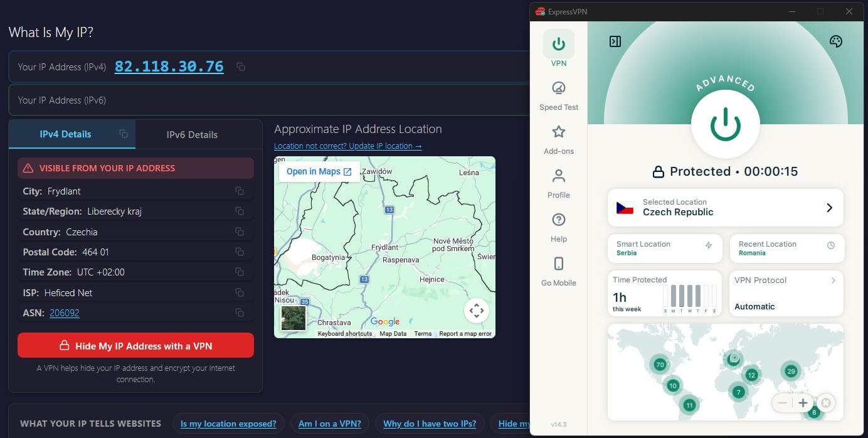Click the ExpressVPN title bar logo
The image size is (868, 438).
pyautogui.click(x=541, y=11)
